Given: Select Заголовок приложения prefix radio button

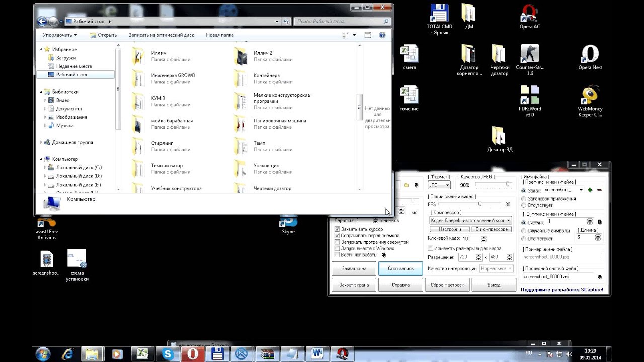Looking at the screenshot, I should (x=524, y=199).
